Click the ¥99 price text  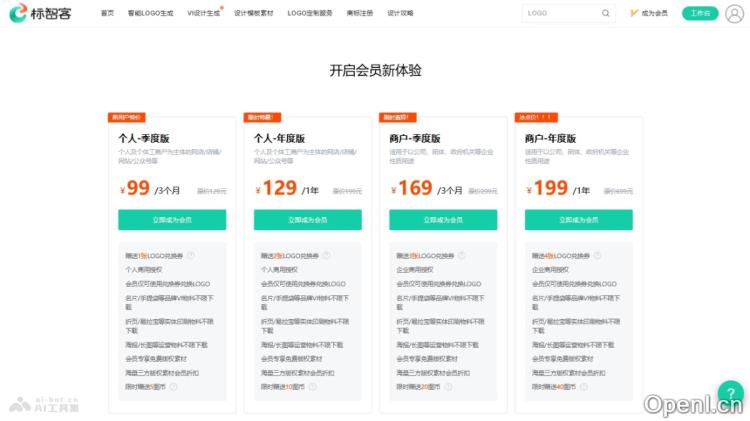click(135, 188)
